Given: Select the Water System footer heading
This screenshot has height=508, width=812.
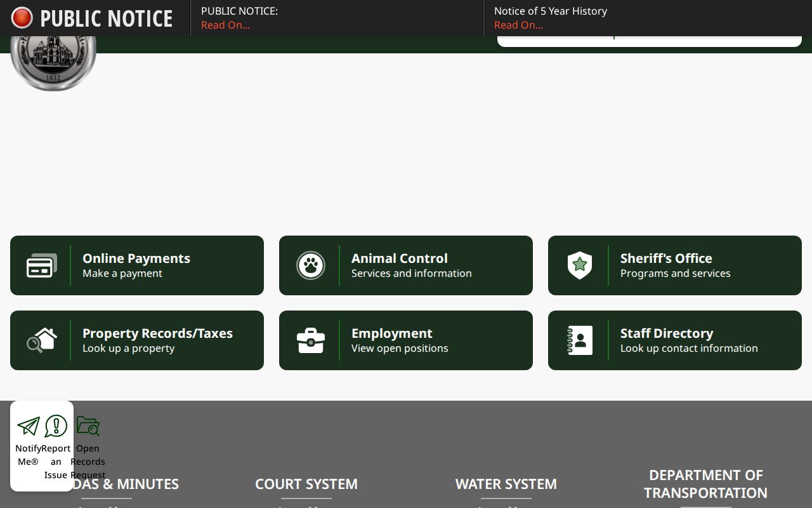Looking at the screenshot, I should (506, 484).
